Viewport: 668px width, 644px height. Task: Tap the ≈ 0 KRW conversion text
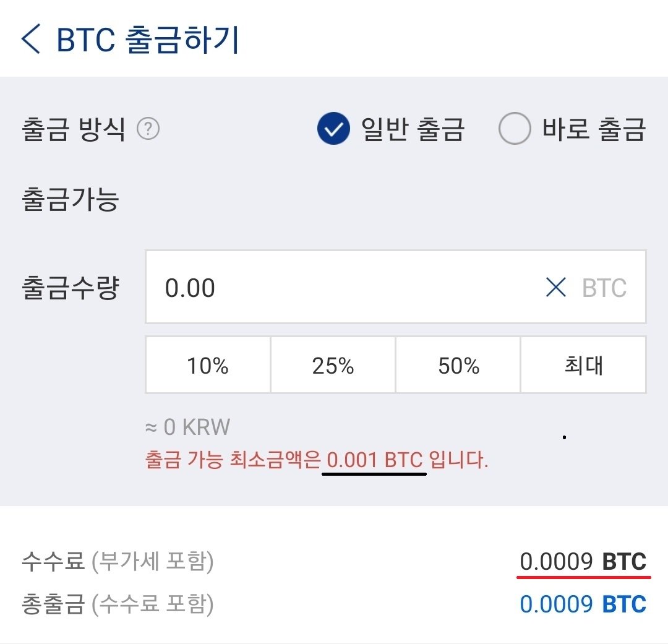coord(187,427)
